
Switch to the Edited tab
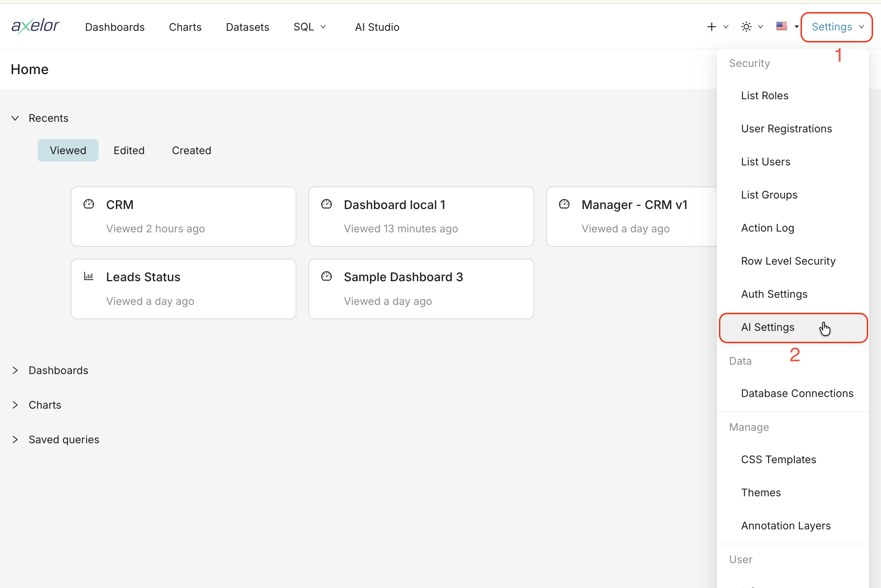[129, 150]
